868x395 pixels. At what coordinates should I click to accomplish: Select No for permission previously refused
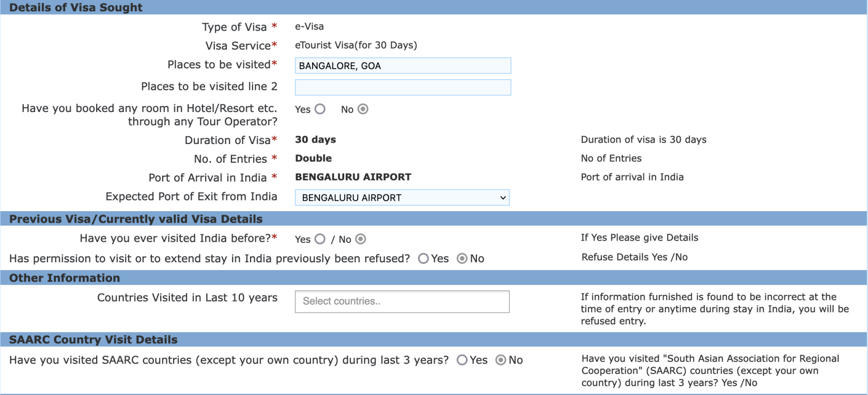[462, 259]
